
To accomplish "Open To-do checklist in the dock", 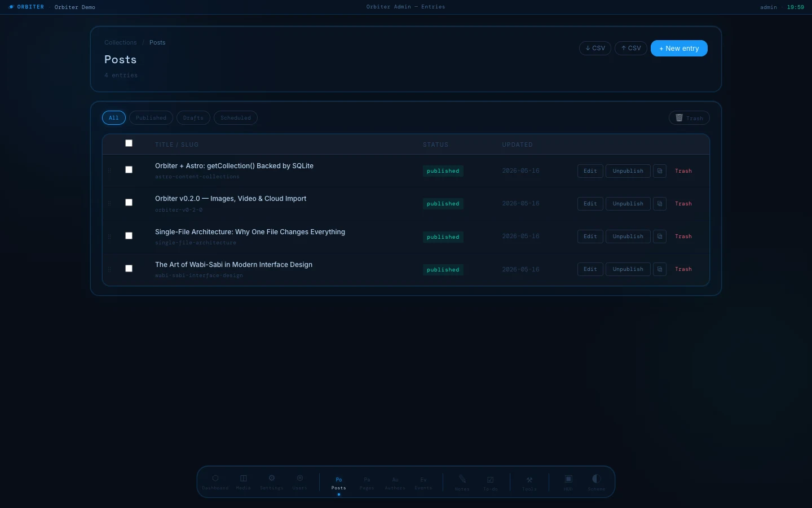I will [491, 483].
